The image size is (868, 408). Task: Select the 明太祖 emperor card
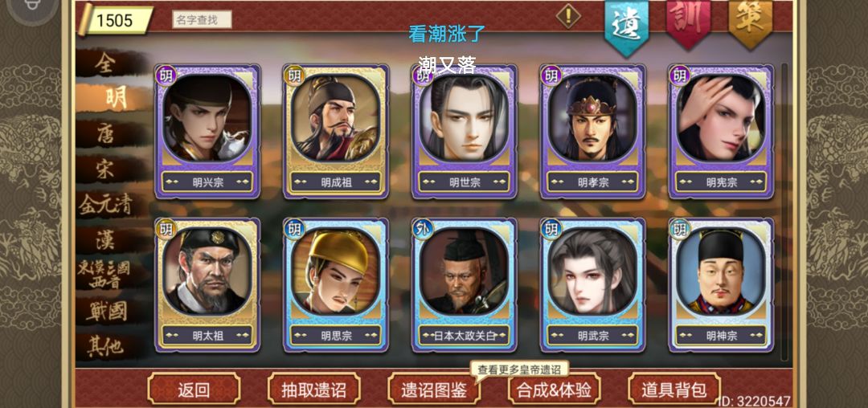(x=207, y=284)
